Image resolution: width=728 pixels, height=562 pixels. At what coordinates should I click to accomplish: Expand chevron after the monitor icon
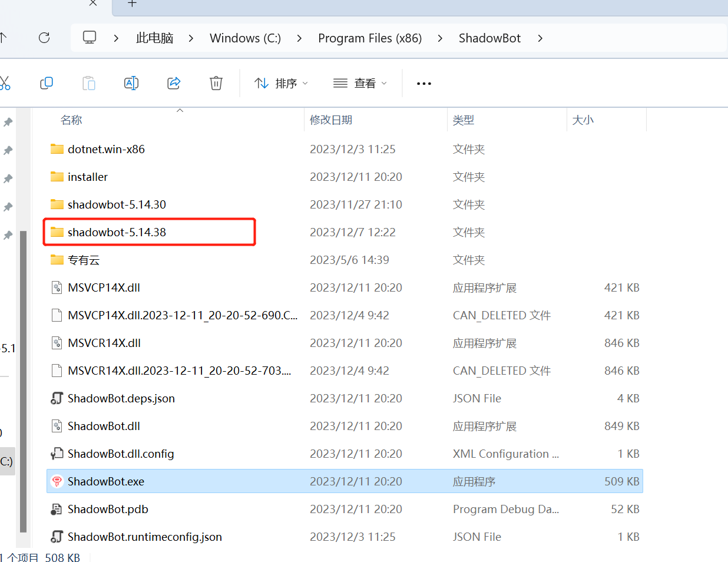[116, 38]
